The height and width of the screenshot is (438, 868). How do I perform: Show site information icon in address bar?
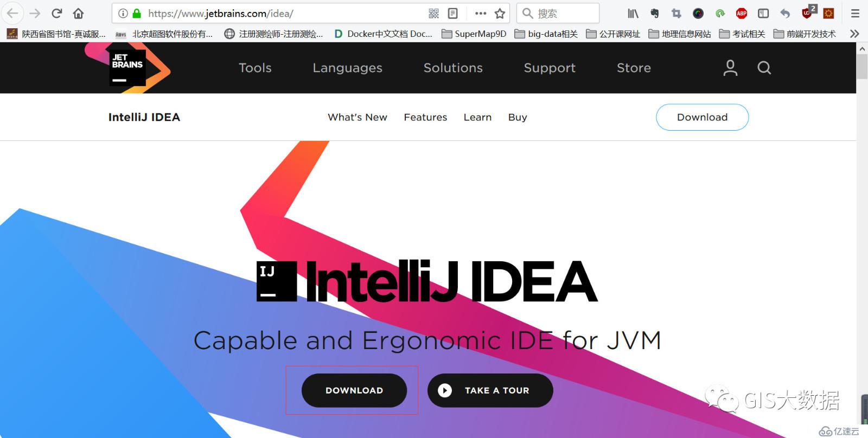pos(123,14)
